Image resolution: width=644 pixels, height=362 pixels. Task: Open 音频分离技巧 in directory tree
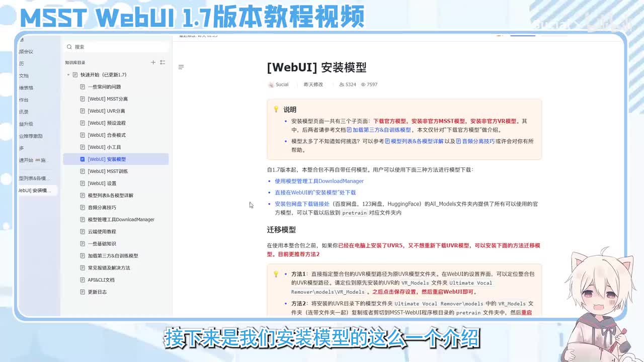102,208
